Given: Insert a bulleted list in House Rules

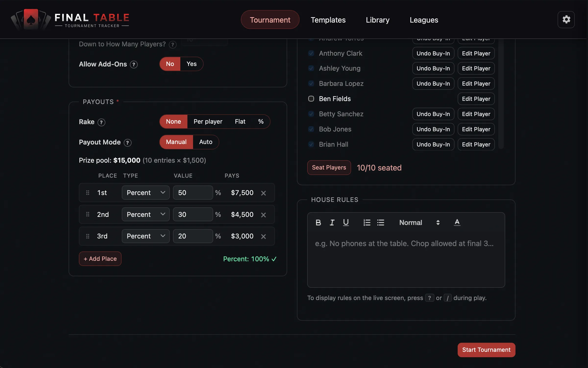Looking at the screenshot, I should point(380,223).
